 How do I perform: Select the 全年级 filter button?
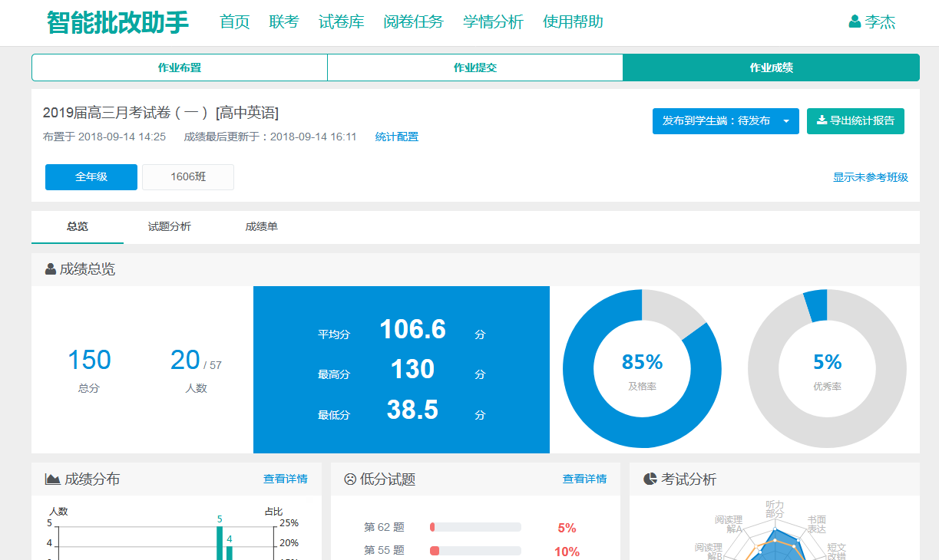91,177
